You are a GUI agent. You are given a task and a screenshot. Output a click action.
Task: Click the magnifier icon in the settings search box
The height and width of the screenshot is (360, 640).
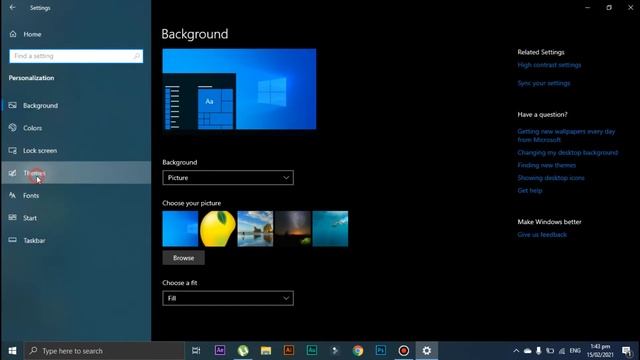tap(137, 56)
